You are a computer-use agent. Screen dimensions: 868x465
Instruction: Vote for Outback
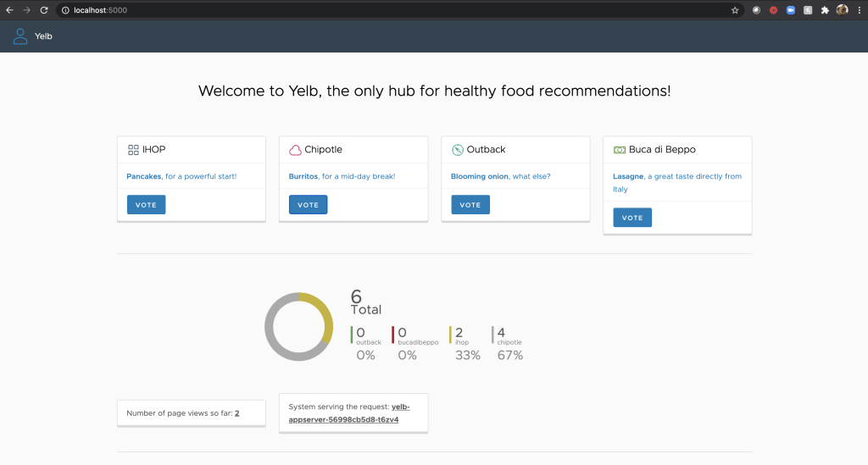(470, 205)
